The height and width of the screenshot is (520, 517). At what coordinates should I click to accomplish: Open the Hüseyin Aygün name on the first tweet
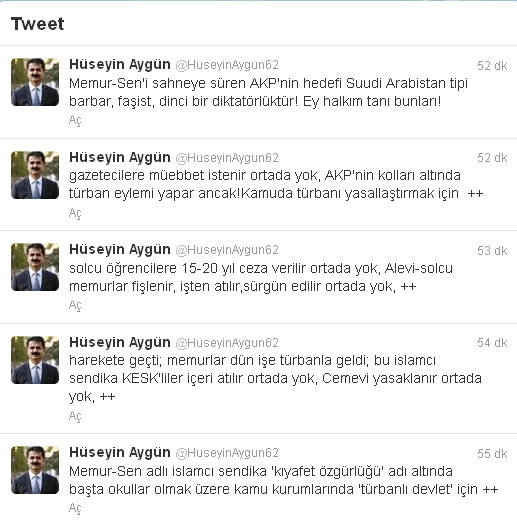(120, 65)
